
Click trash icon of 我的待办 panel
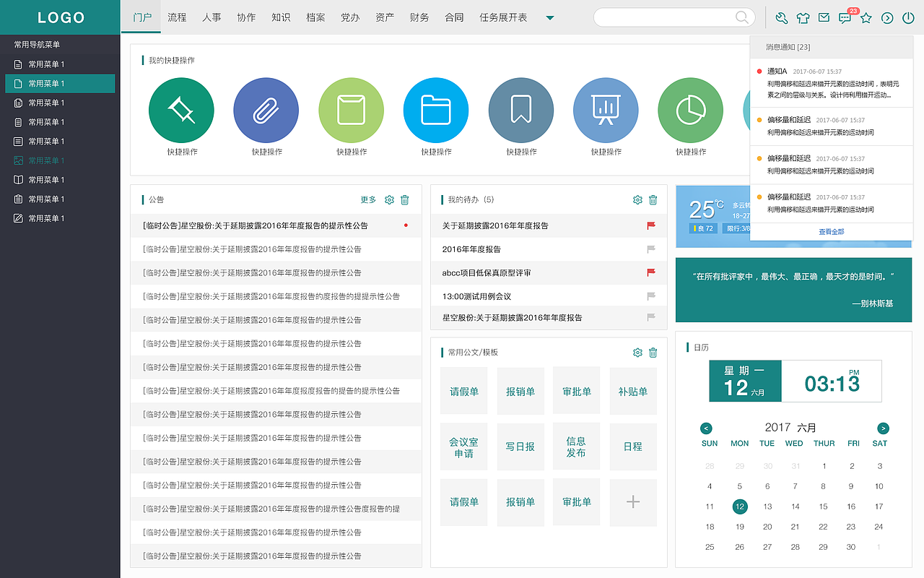[x=653, y=200]
